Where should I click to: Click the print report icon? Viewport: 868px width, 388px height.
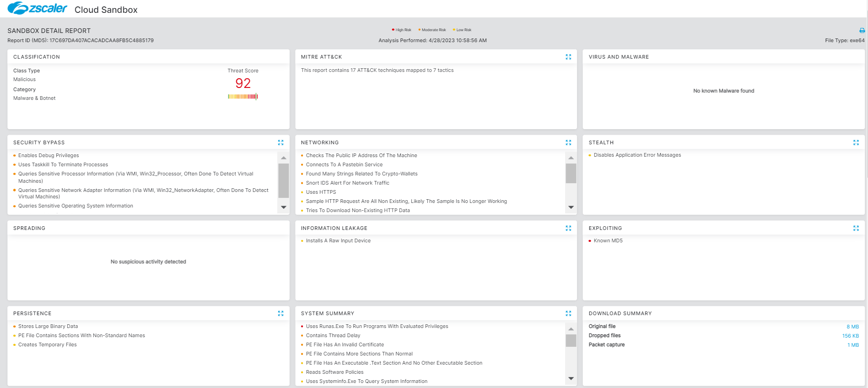(x=862, y=31)
